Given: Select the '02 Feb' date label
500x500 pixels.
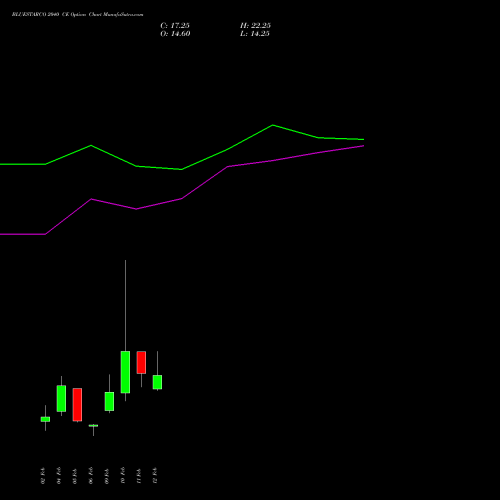Looking at the screenshot, I should 43,476.
